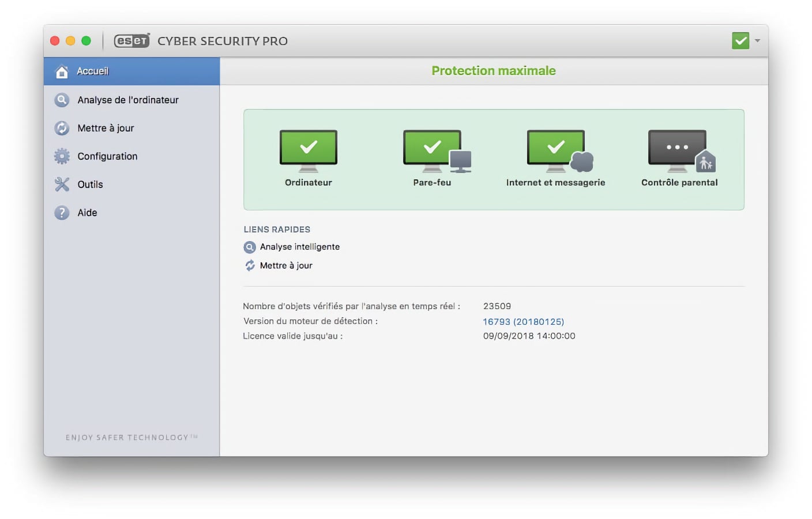This screenshot has height=519, width=812.
Task: Close the window with the red button
Action: pos(55,41)
